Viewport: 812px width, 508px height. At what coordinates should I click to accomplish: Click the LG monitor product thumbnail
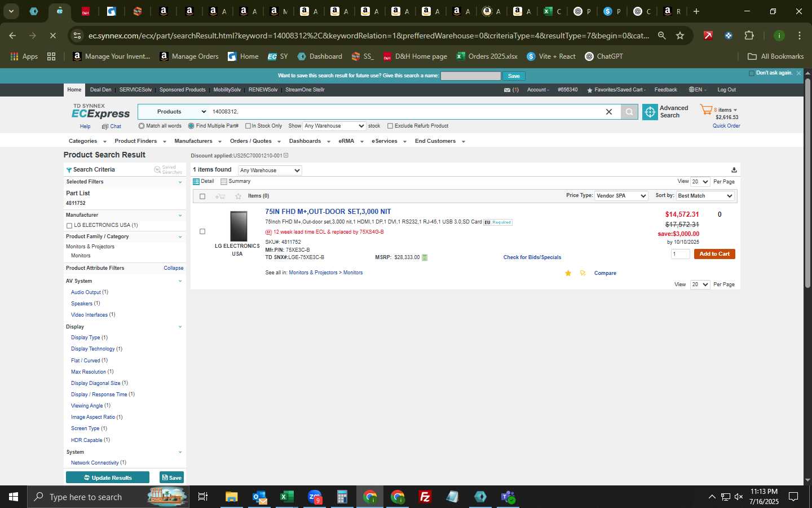point(239,226)
